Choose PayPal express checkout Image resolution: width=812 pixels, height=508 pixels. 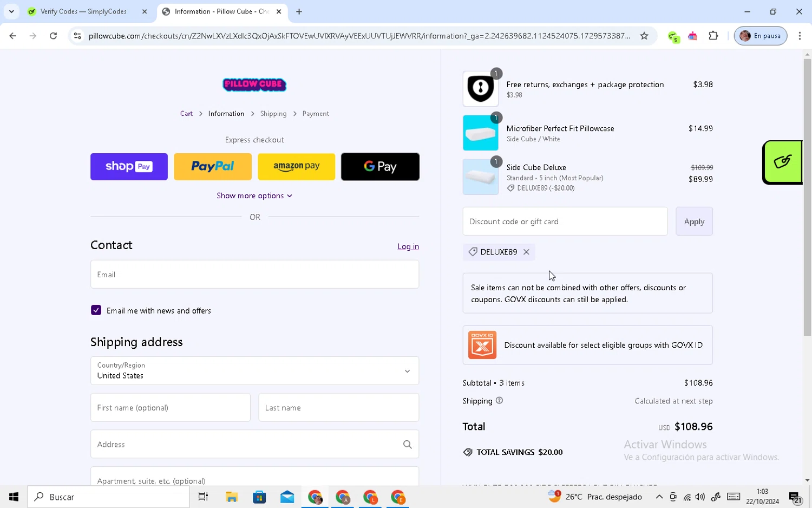(x=213, y=166)
